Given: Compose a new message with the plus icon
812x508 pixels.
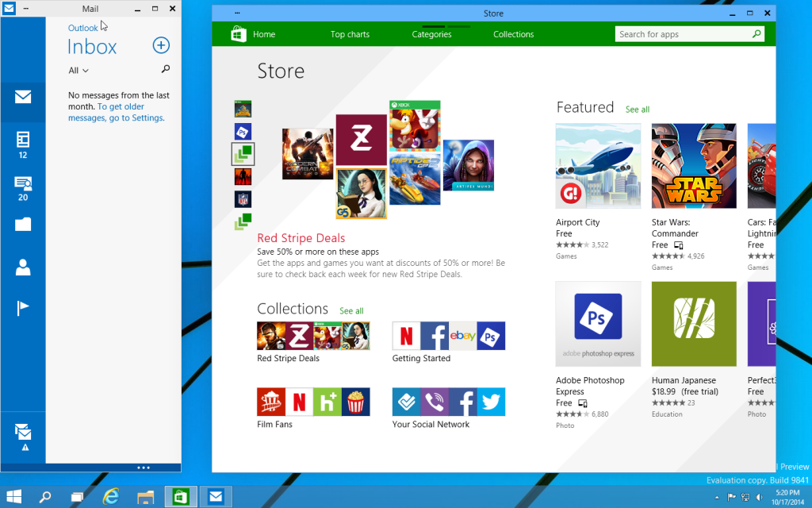Looking at the screenshot, I should pyautogui.click(x=161, y=45).
